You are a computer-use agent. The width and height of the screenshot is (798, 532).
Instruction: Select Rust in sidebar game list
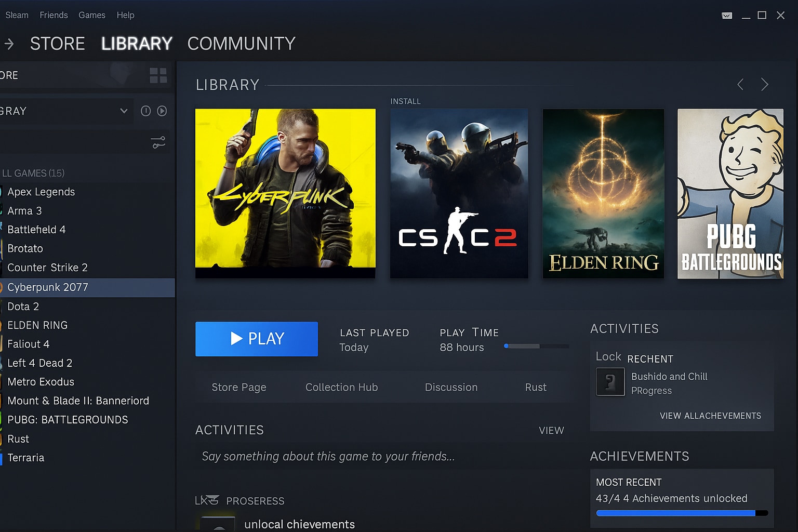tap(87, 439)
